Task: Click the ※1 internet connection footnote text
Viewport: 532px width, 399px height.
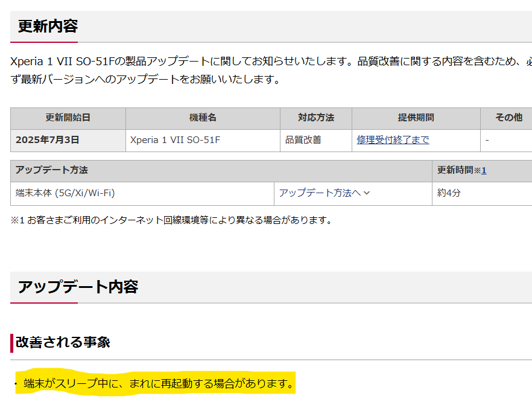Action: pyautogui.click(x=171, y=220)
